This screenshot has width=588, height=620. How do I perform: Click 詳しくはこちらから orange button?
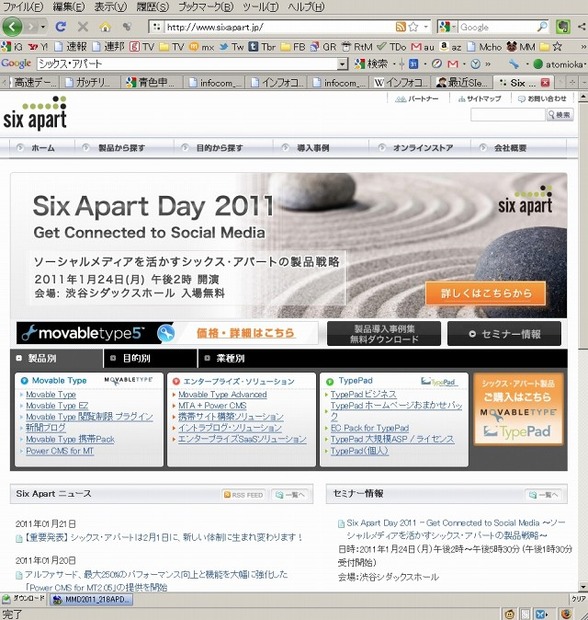click(486, 293)
